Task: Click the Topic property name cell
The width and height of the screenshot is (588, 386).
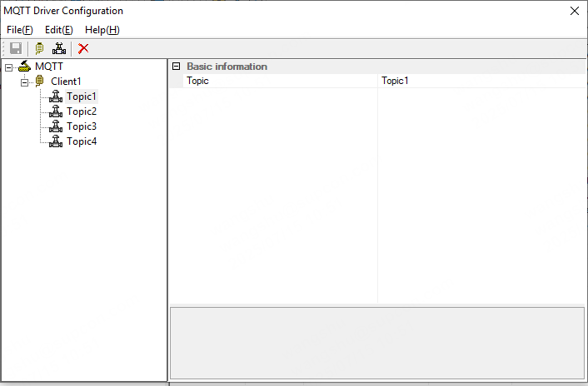Action: 280,81
